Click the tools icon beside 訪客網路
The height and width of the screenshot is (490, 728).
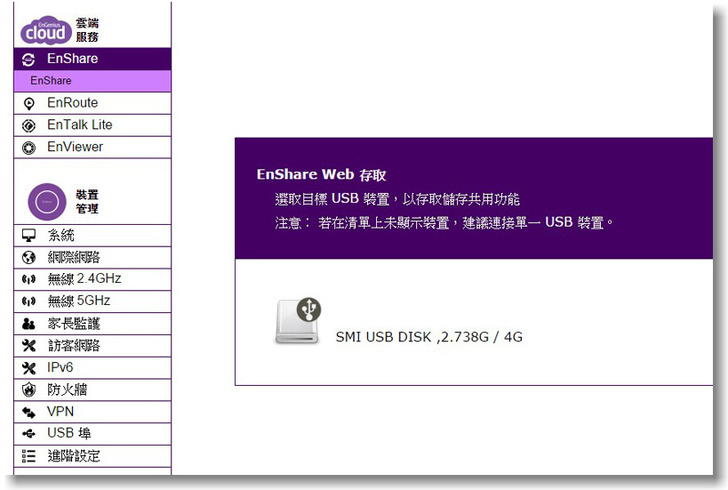(29, 346)
